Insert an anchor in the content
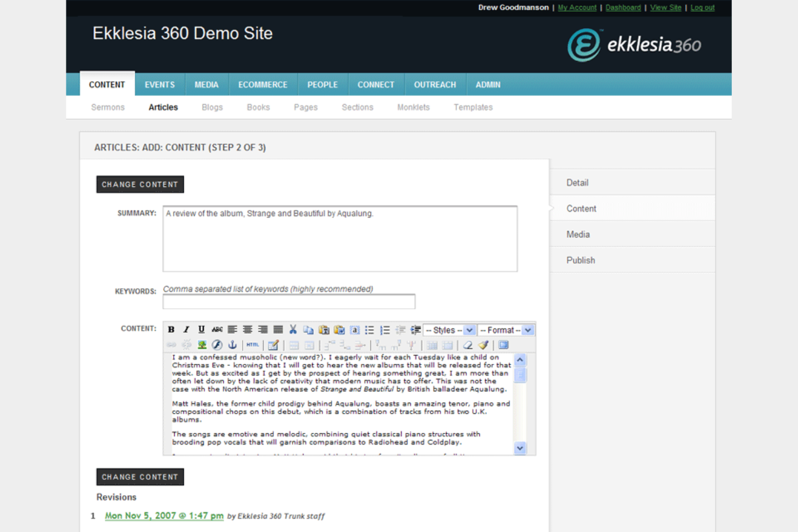This screenshot has height=532, width=798. [232, 345]
